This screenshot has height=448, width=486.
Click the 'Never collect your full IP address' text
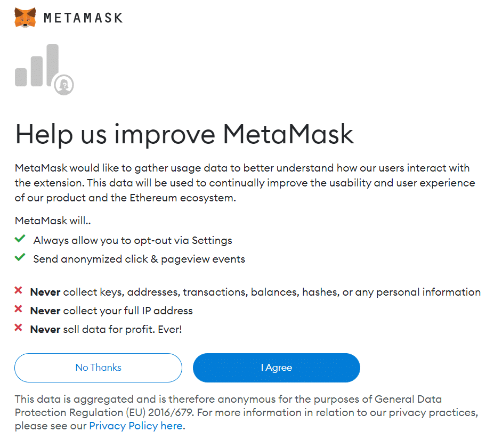click(111, 311)
